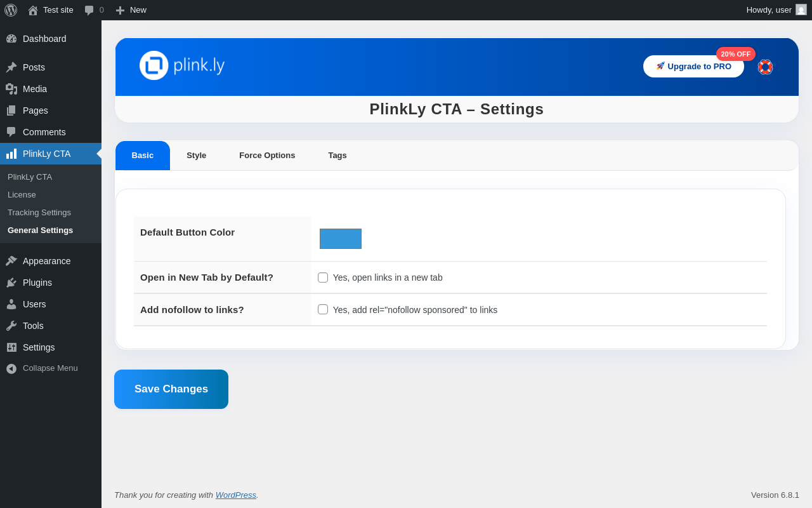Open Media in the sidebar
812x508 pixels.
click(35, 89)
